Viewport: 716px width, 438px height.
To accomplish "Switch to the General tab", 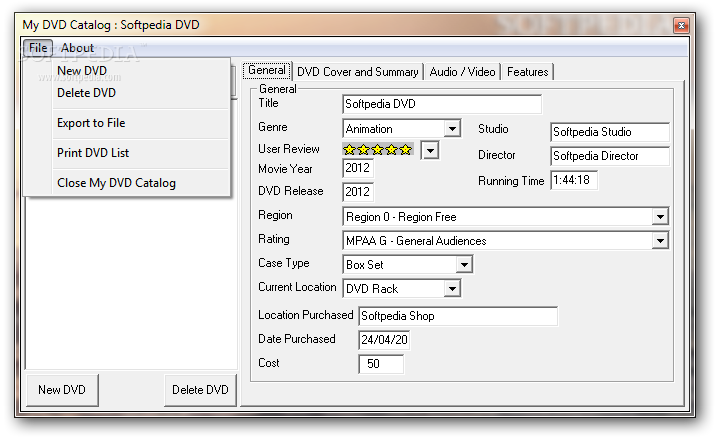I will (x=267, y=70).
